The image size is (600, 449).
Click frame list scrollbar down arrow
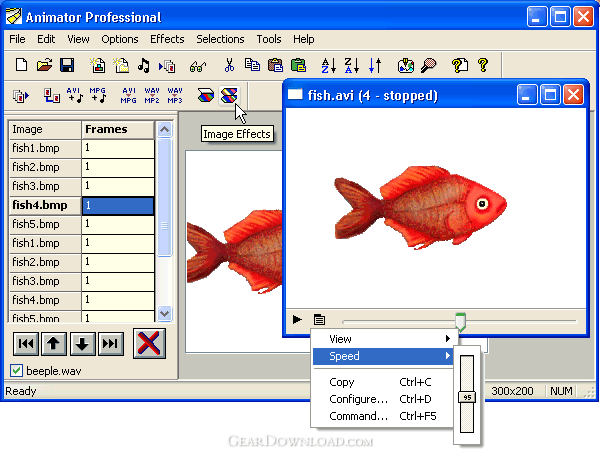pyautogui.click(x=165, y=314)
